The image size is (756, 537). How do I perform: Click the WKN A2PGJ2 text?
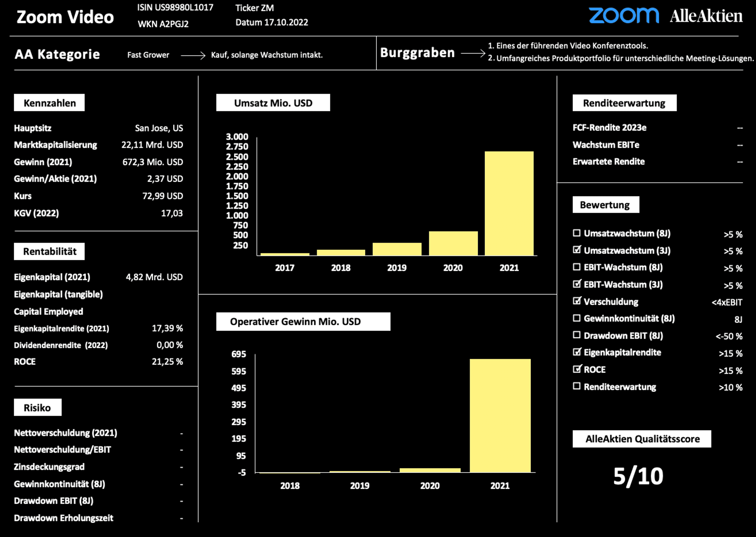click(163, 24)
